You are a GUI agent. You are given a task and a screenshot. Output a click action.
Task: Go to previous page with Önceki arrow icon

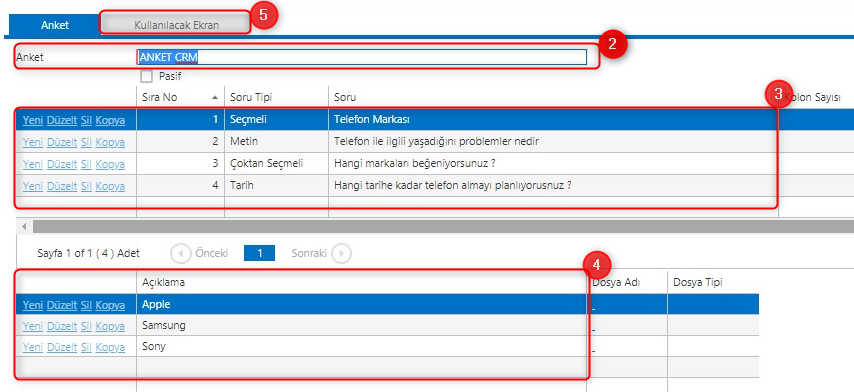tap(180, 253)
